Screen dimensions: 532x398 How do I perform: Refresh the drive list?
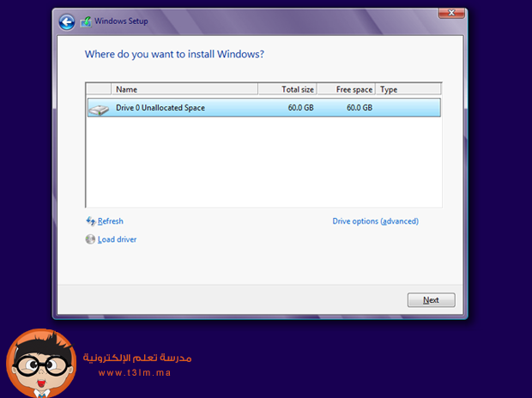tap(111, 221)
